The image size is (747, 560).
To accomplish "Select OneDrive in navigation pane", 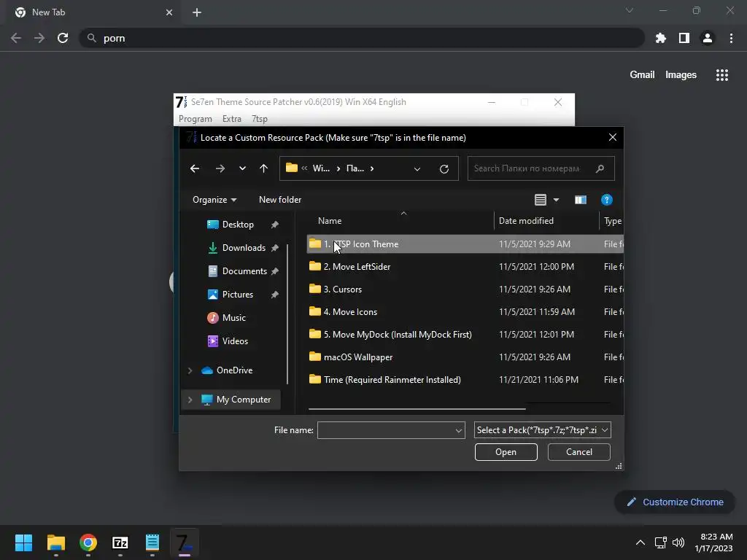I will point(234,370).
